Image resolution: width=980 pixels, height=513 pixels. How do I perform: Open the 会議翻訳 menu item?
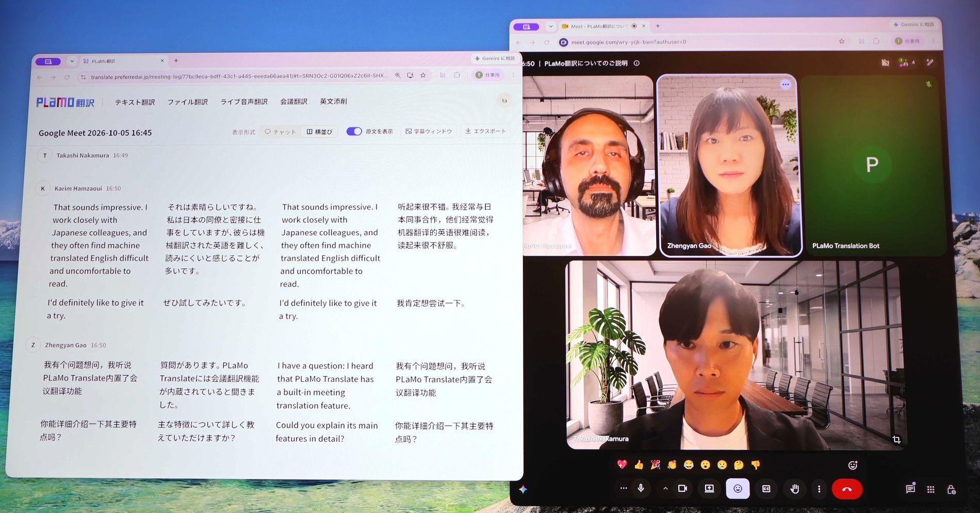click(x=293, y=102)
